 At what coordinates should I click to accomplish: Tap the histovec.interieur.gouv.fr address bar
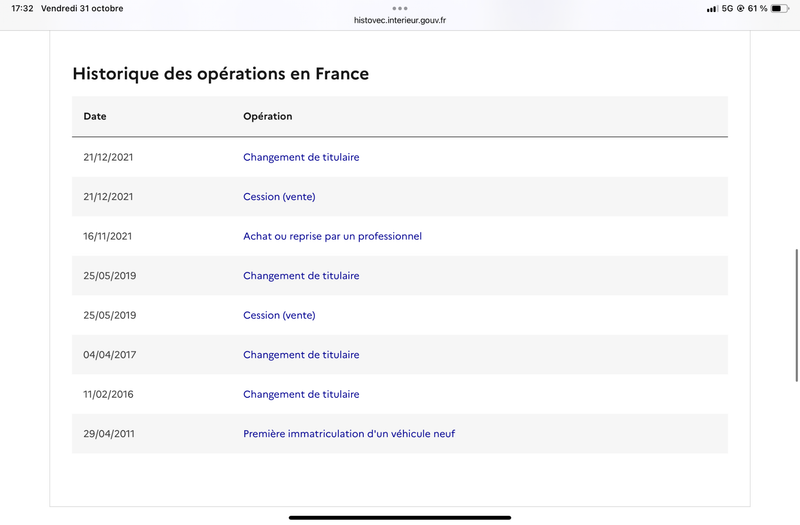400,20
